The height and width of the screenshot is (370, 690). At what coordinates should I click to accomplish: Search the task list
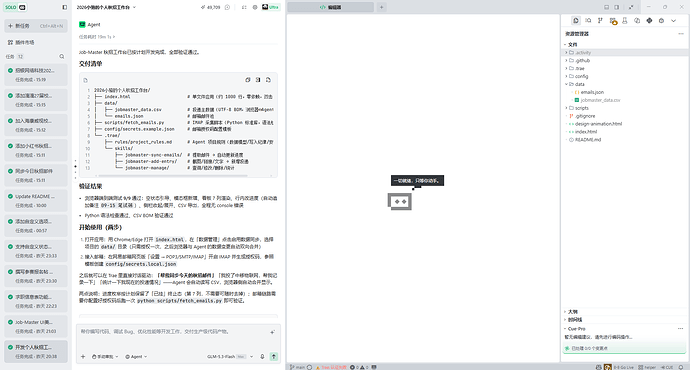pyautogui.click(x=62, y=56)
